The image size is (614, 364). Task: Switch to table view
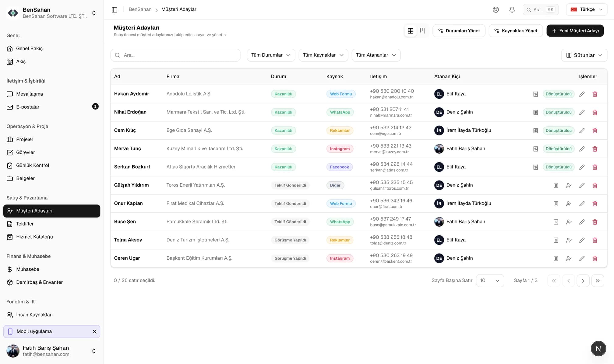click(410, 31)
